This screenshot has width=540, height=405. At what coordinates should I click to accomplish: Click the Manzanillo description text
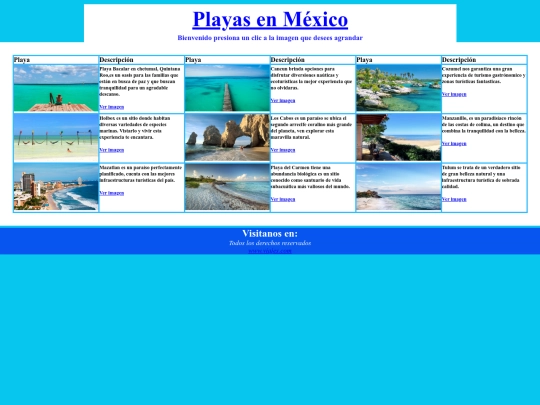pos(484,125)
